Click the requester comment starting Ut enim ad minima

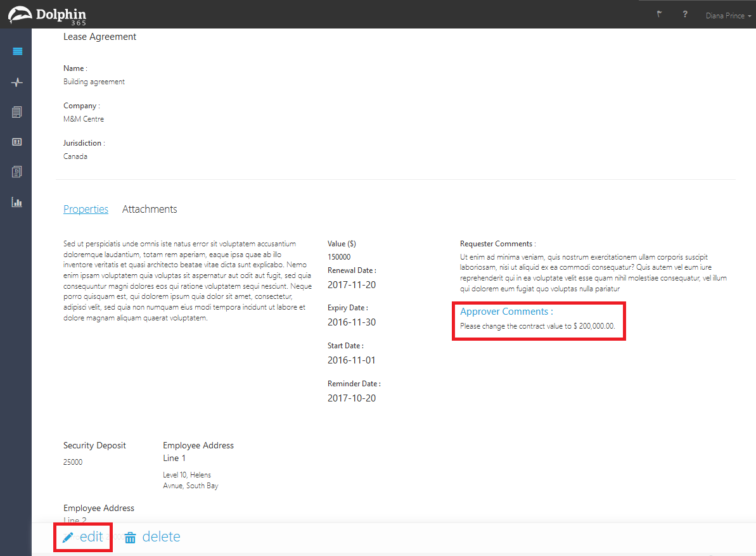click(x=593, y=273)
